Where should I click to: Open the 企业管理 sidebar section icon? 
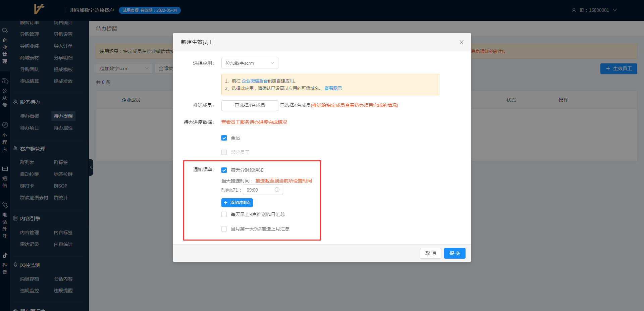5,31
